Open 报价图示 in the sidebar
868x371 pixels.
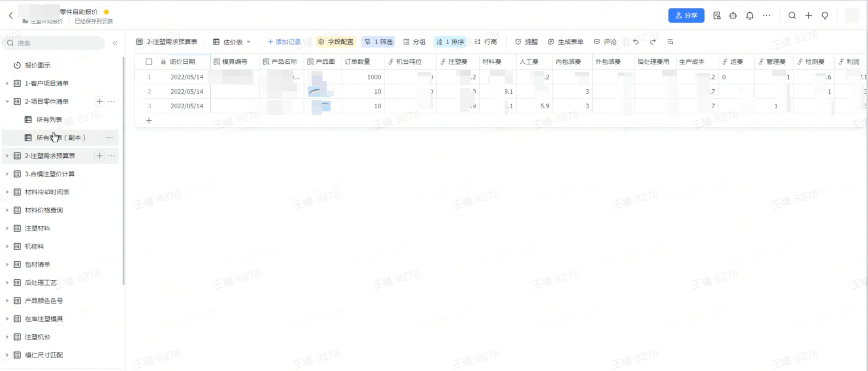37,65
